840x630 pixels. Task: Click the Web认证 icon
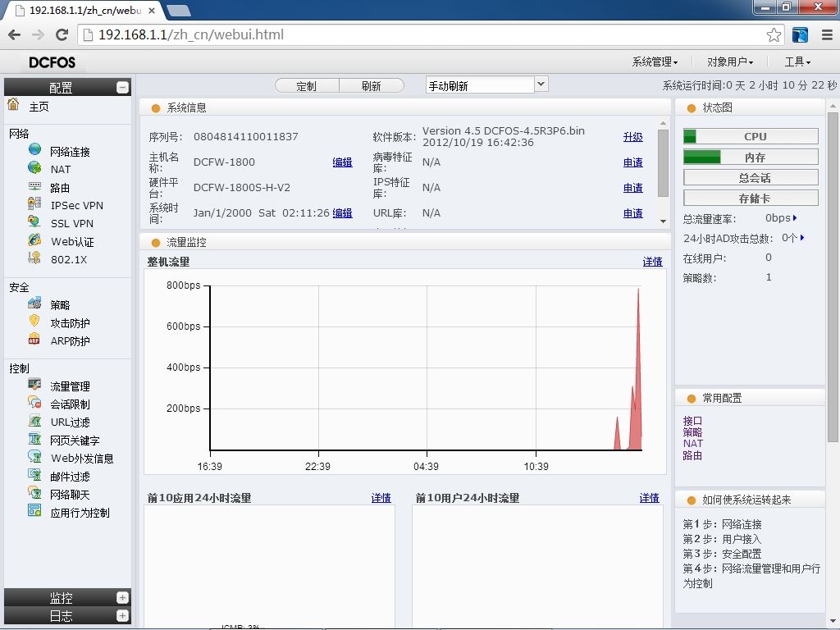click(x=34, y=240)
